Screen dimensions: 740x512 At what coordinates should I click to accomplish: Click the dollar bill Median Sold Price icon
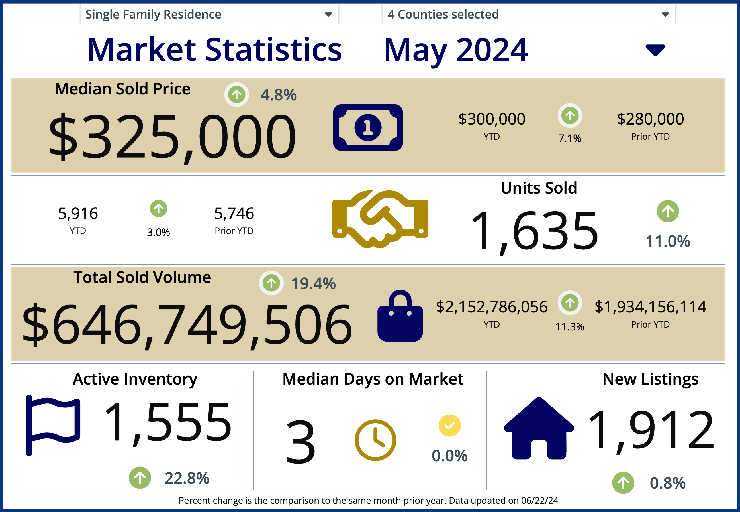367,127
